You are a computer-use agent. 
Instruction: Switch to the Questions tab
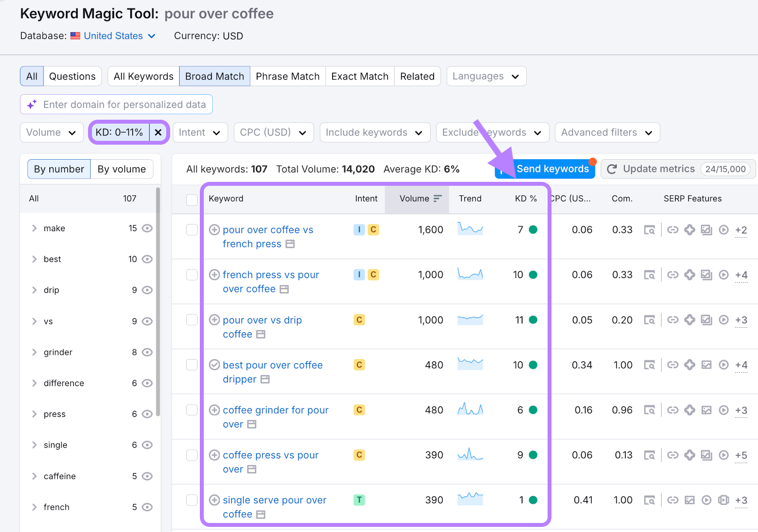72,76
